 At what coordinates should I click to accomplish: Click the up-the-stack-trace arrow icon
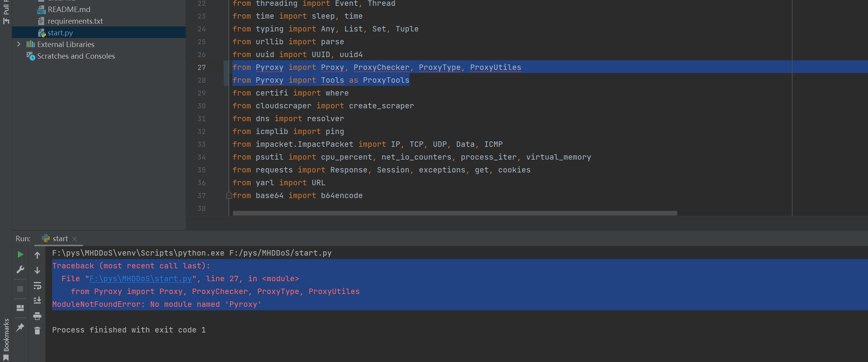click(37, 255)
